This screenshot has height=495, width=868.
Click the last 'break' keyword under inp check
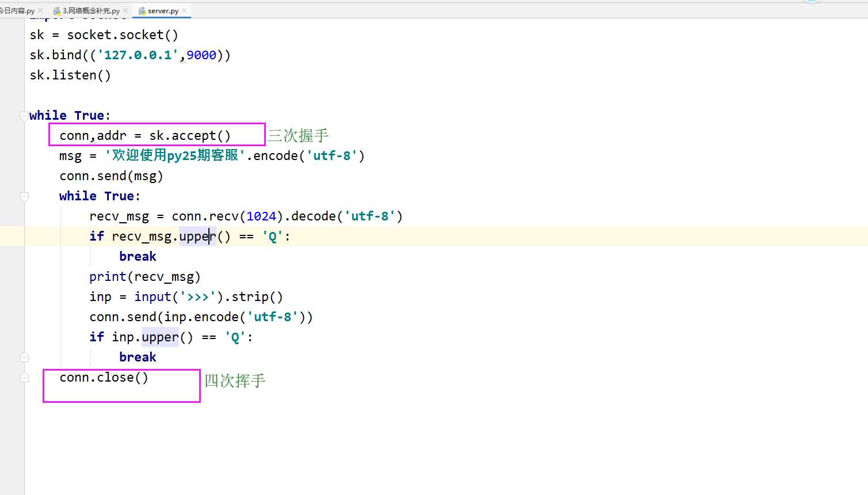coord(138,357)
